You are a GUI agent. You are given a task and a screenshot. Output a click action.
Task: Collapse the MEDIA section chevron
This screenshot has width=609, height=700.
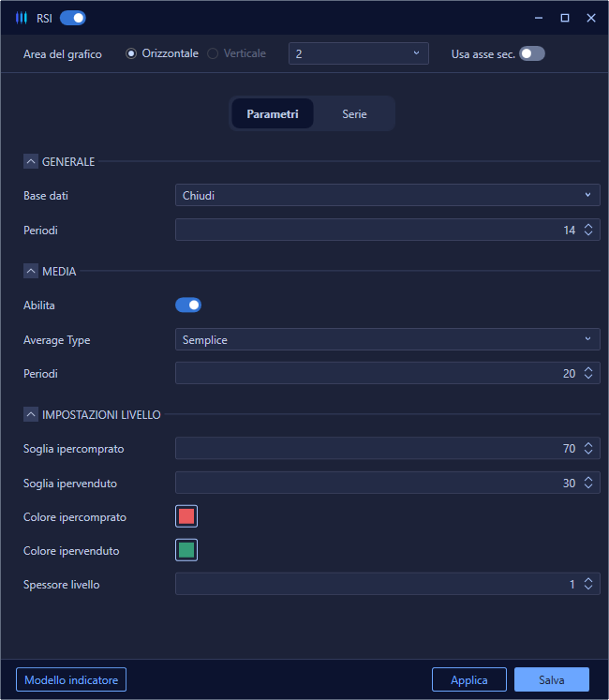point(31,271)
